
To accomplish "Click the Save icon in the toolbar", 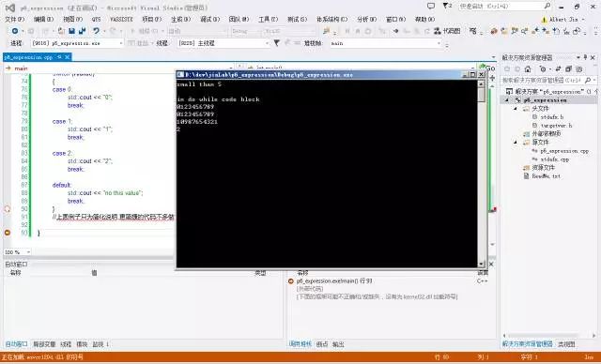I will [71, 31].
